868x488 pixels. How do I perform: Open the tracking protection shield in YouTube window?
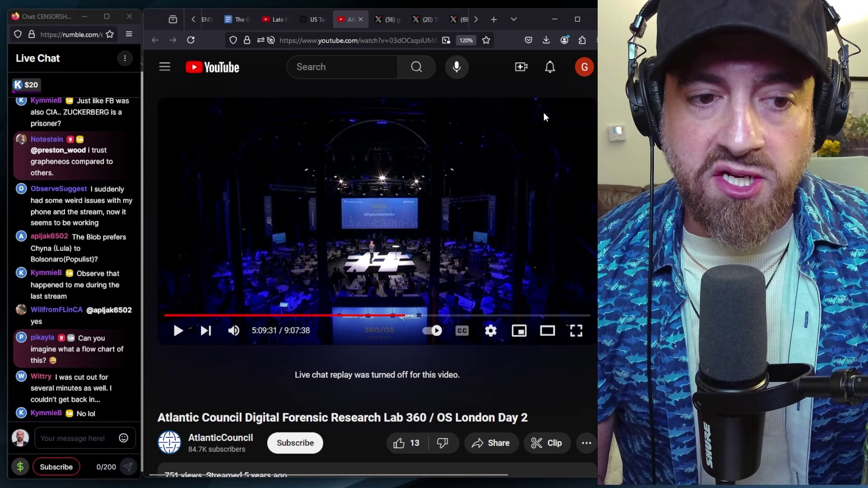[x=233, y=40]
